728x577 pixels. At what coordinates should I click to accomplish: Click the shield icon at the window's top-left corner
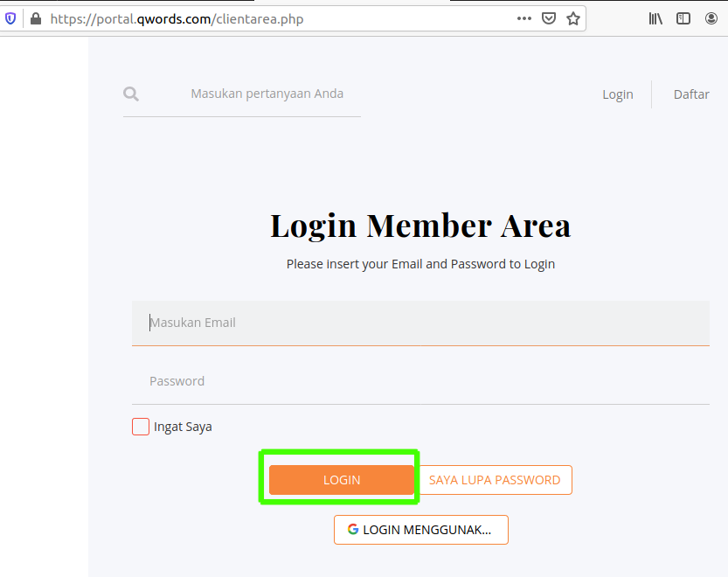pos(9,17)
